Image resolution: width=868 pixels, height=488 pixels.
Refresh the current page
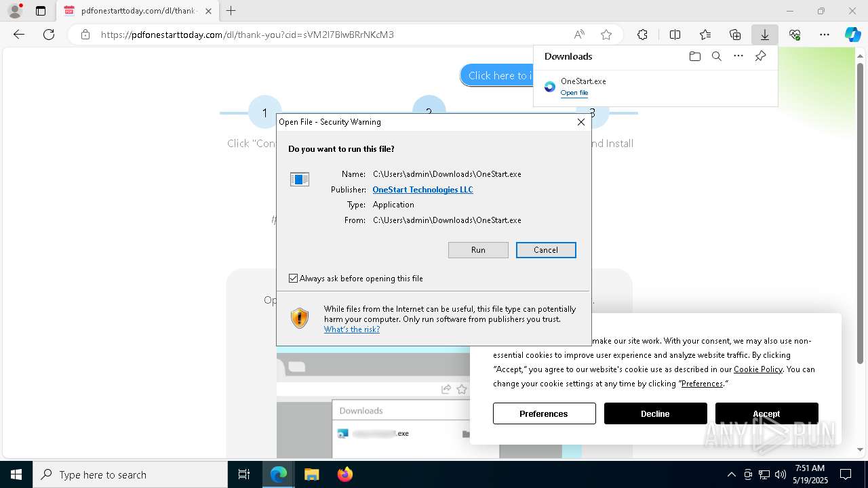(x=49, y=35)
